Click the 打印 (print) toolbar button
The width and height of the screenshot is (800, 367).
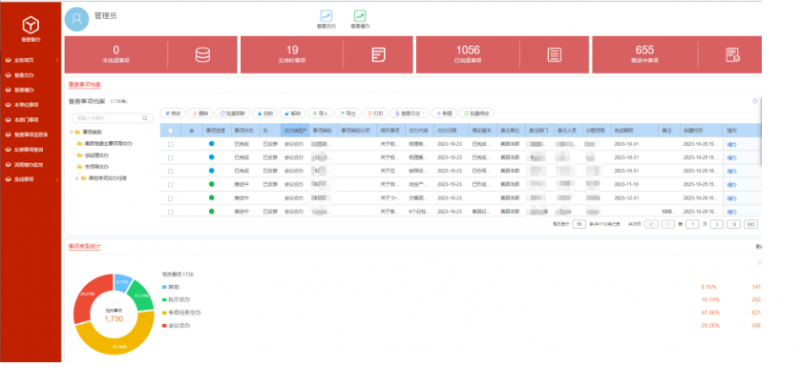tap(376, 113)
